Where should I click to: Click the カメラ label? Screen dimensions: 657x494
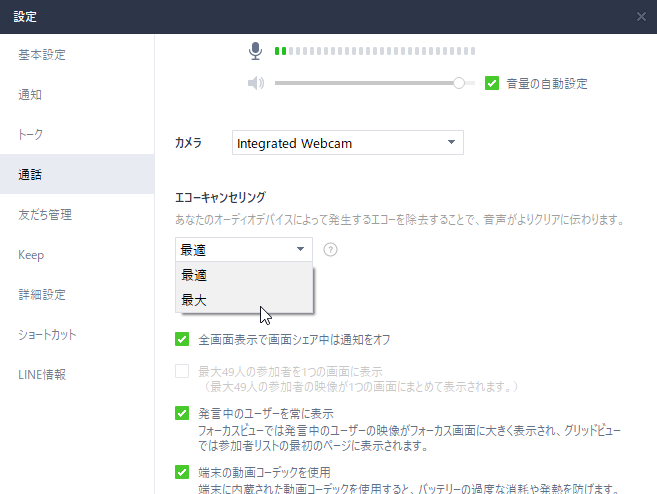pos(188,143)
